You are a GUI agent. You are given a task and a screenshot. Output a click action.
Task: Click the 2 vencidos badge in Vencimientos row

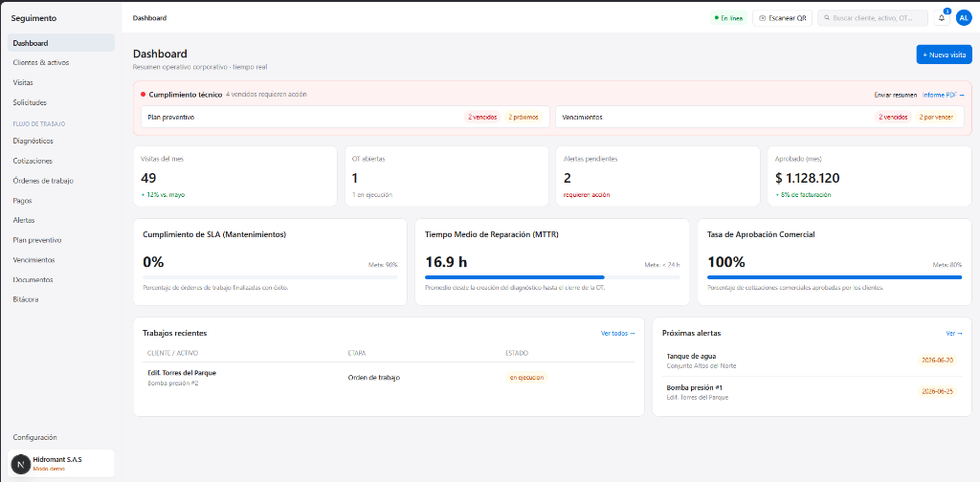tap(893, 117)
